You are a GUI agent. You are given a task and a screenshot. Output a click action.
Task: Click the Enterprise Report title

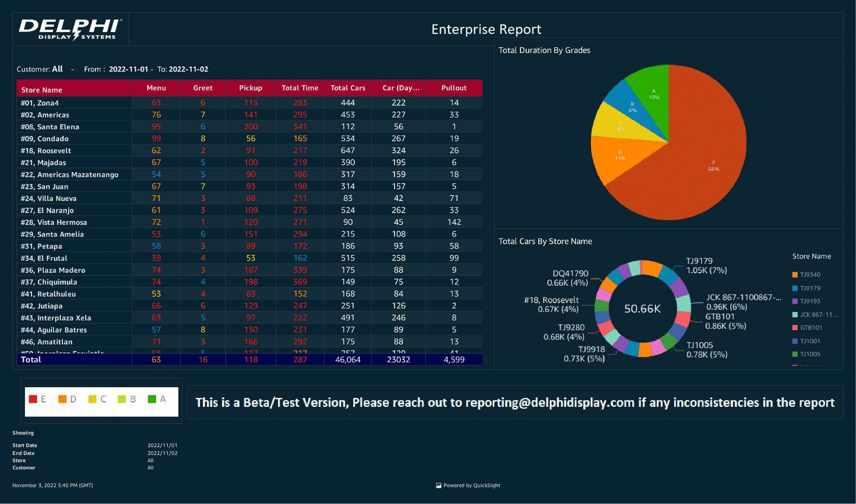click(x=486, y=29)
